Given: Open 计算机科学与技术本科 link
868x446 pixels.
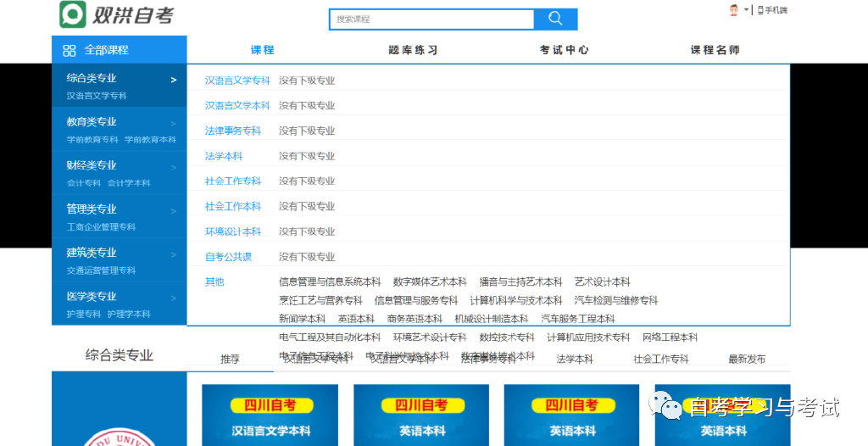Looking at the screenshot, I should click(516, 300).
